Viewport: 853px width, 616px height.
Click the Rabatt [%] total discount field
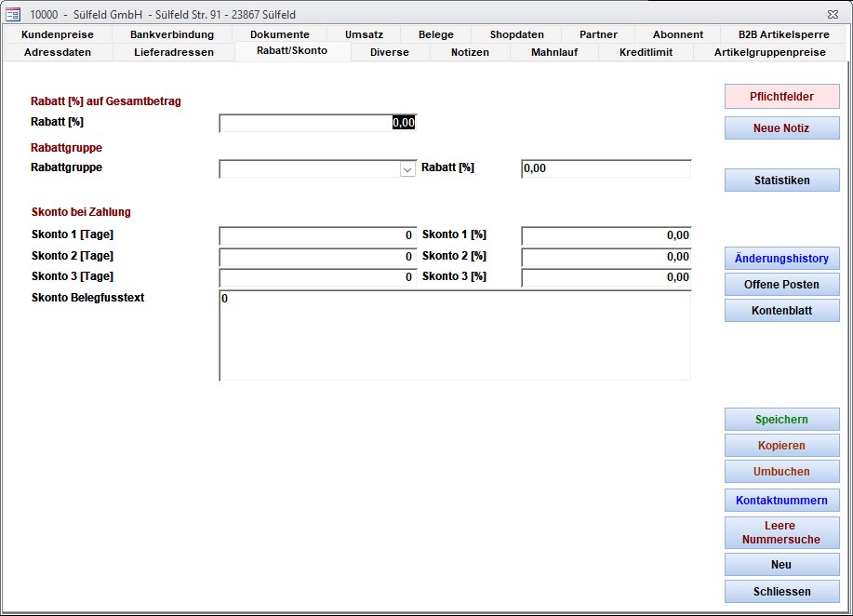[317, 123]
